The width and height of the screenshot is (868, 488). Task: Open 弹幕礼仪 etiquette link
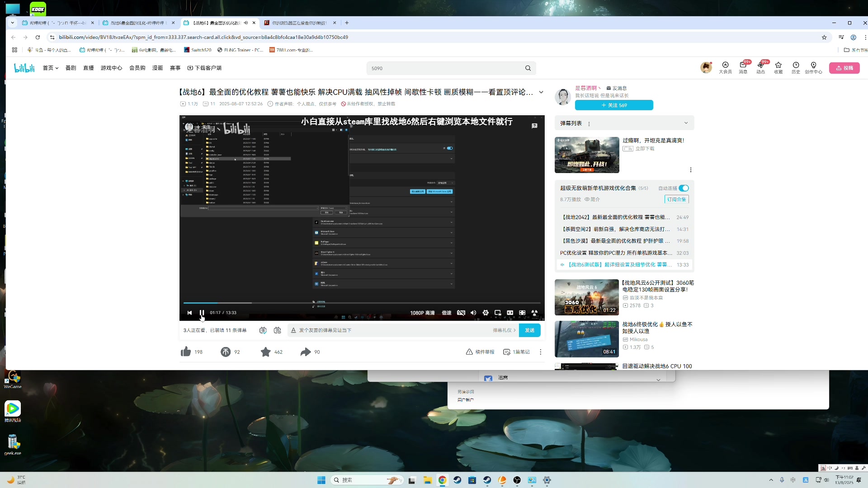click(x=504, y=330)
